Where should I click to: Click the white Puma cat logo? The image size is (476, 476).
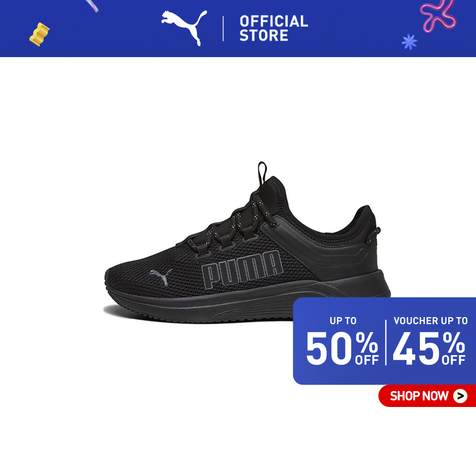click(x=184, y=27)
